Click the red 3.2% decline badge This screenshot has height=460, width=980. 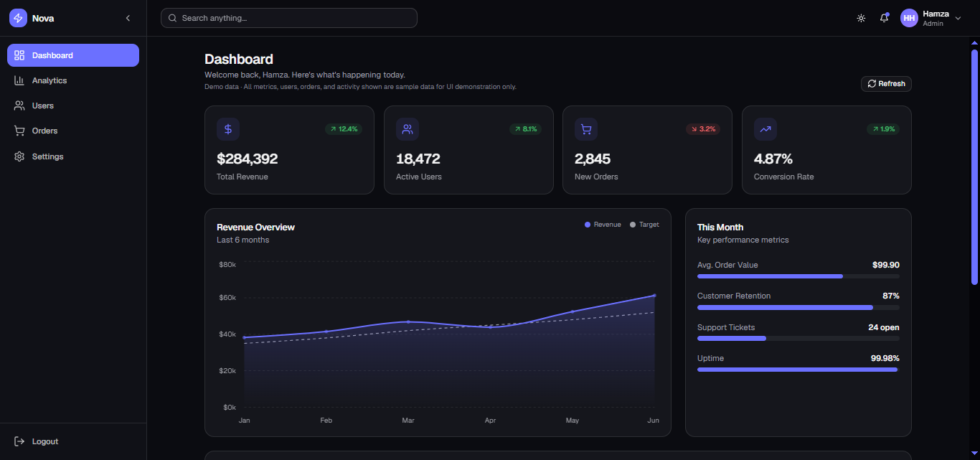703,129
